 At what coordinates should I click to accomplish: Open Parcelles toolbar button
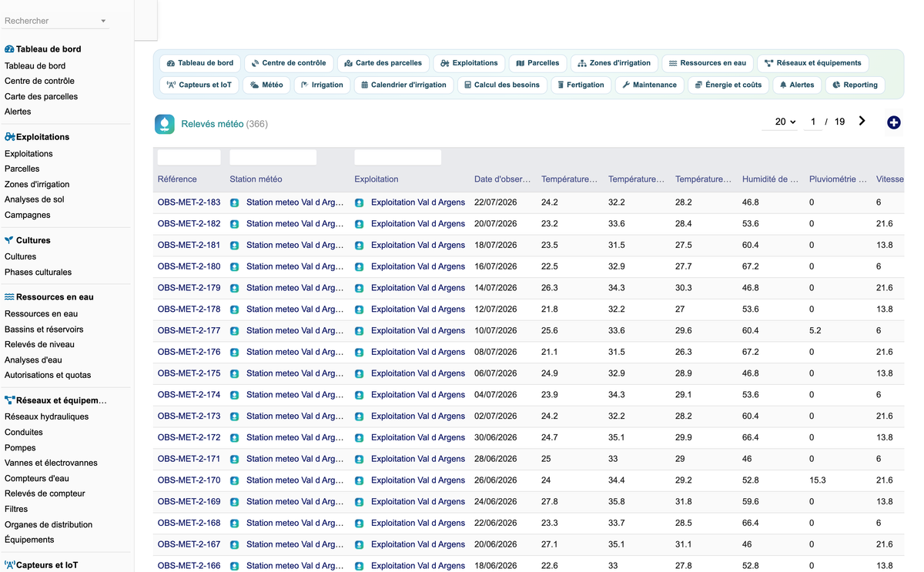pyautogui.click(x=537, y=63)
